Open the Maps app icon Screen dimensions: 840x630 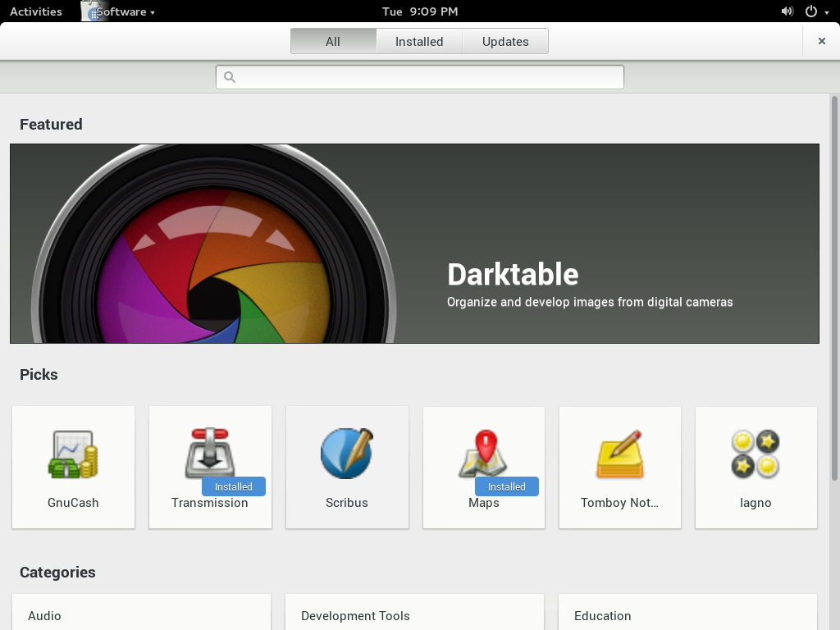tap(484, 453)
